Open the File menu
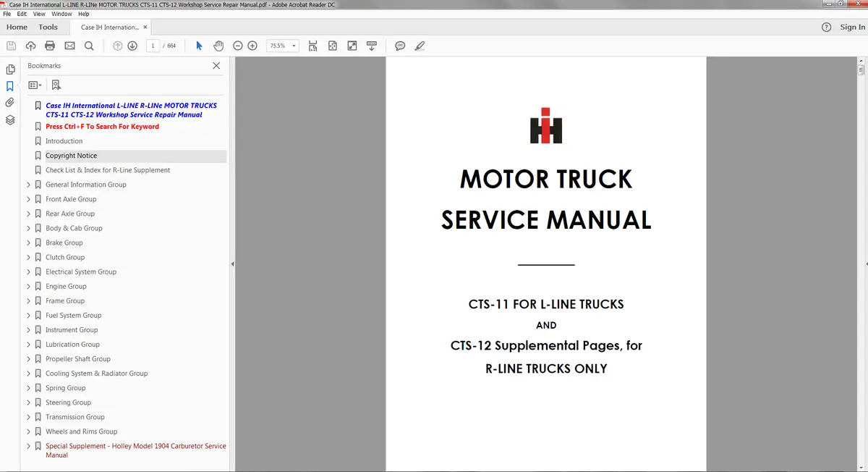Screen dimensions: 868x472 point(9,14)
